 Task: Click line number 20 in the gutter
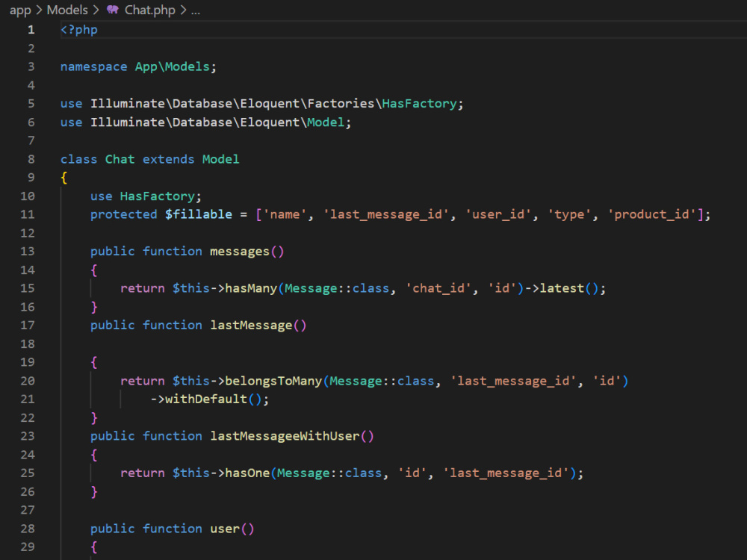27,381
